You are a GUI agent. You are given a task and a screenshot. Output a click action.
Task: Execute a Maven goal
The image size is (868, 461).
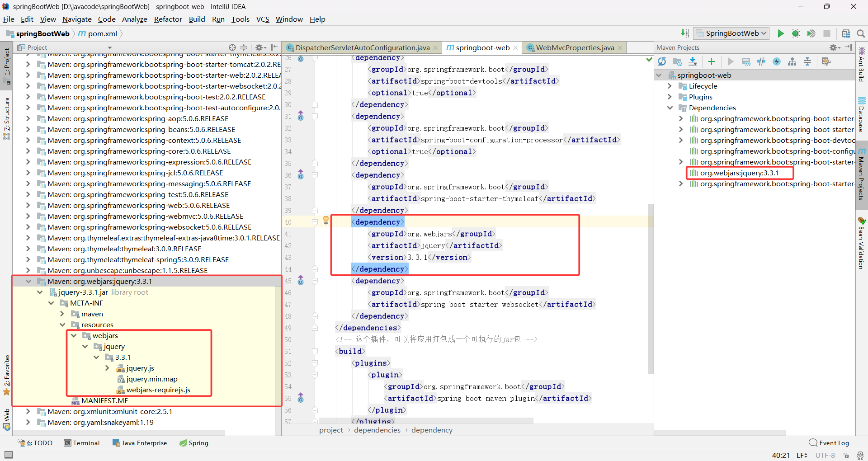(x=746, y=61)
